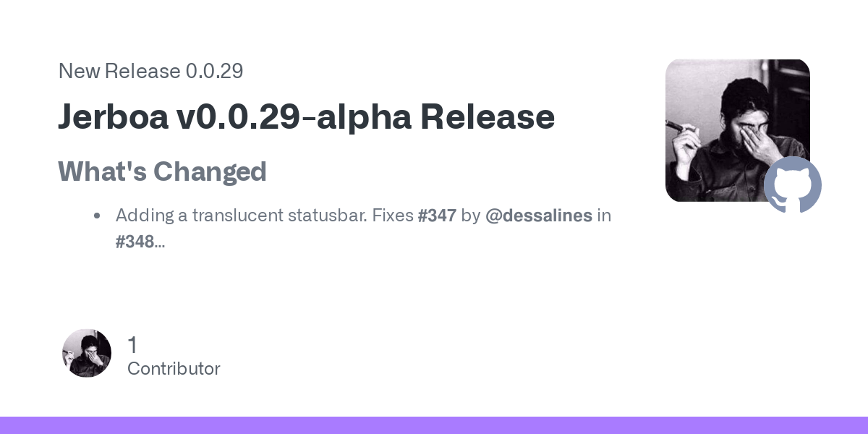Click the bullet point of the changelog item
868x434 pixels.
tap(96, 216)
